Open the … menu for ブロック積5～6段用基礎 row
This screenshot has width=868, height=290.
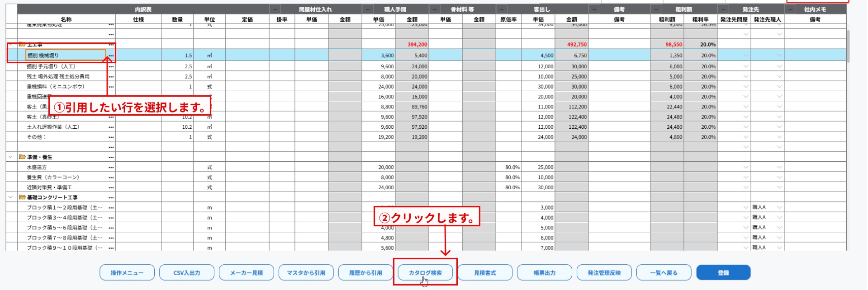[111, 228]
